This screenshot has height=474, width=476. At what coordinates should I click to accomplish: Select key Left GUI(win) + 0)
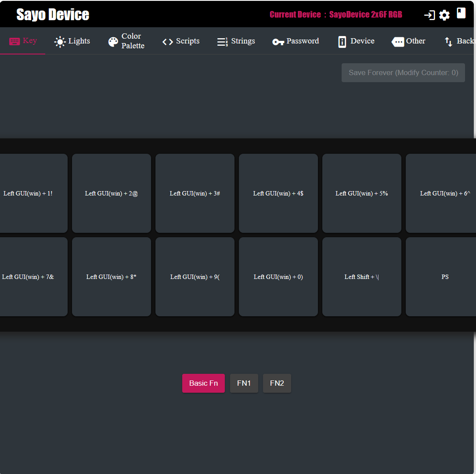[278, 277]
